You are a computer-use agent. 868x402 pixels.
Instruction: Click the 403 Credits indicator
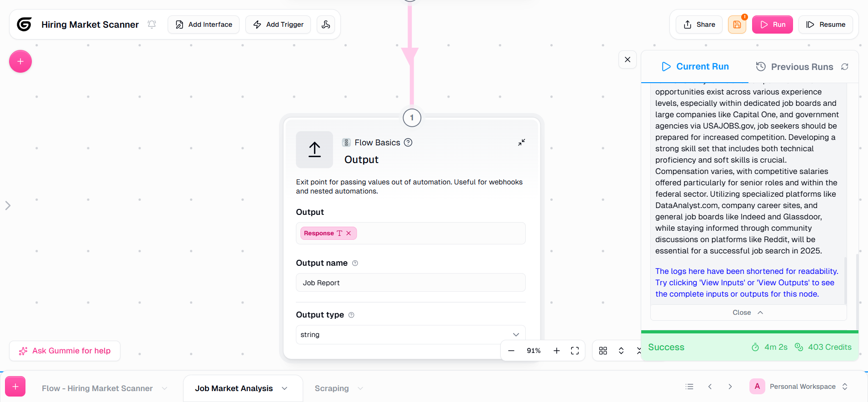[823, 347]
